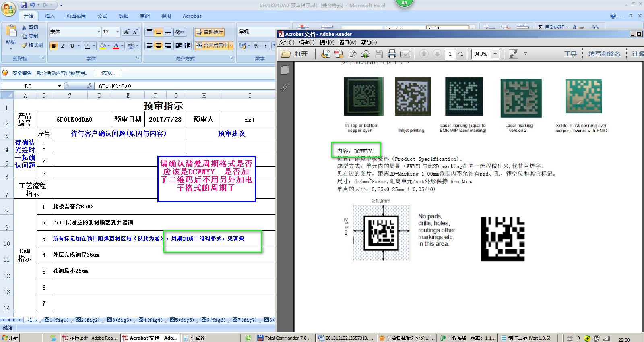
Task: Click decrease indent icon
Action: click(178, 46)
